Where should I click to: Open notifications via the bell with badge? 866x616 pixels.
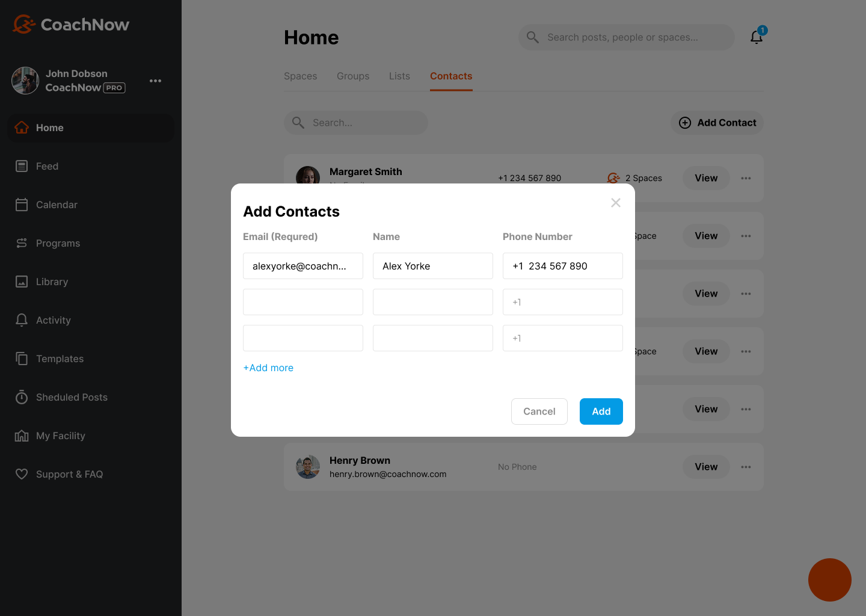tap(757, 37)
